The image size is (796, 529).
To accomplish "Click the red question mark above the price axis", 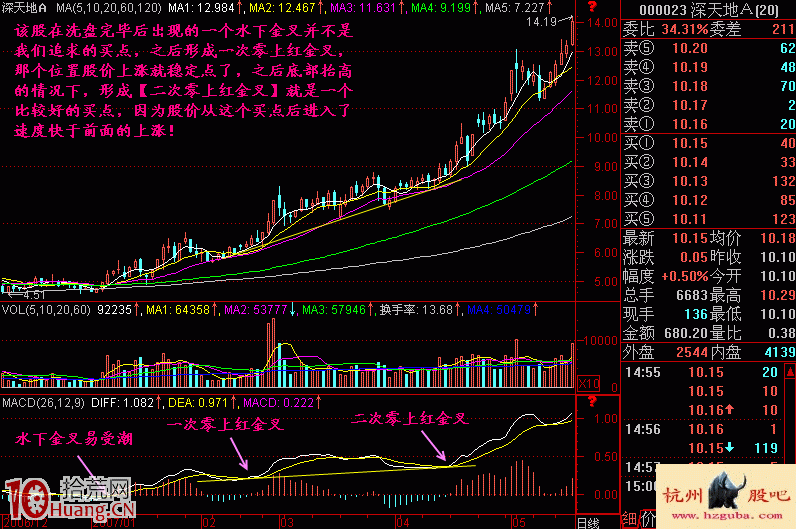I will pyautogui.click(x=592, y=7).
